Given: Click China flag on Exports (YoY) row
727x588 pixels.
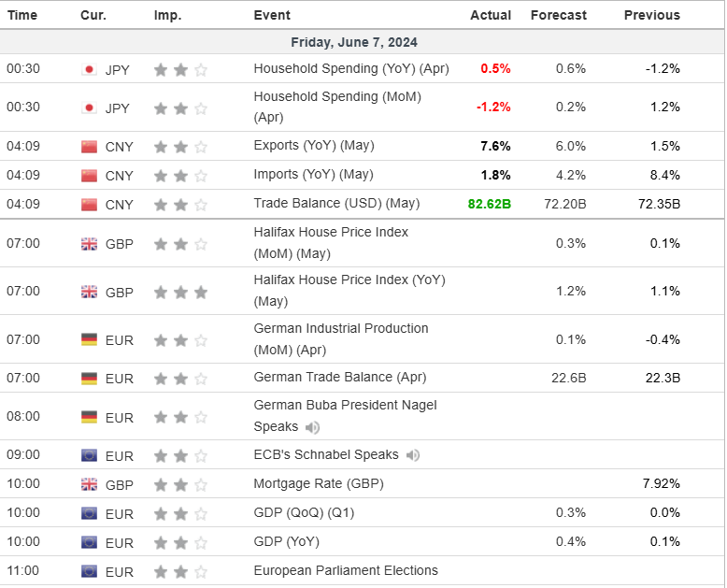Looking at the screenshot, I should (90, 147).
